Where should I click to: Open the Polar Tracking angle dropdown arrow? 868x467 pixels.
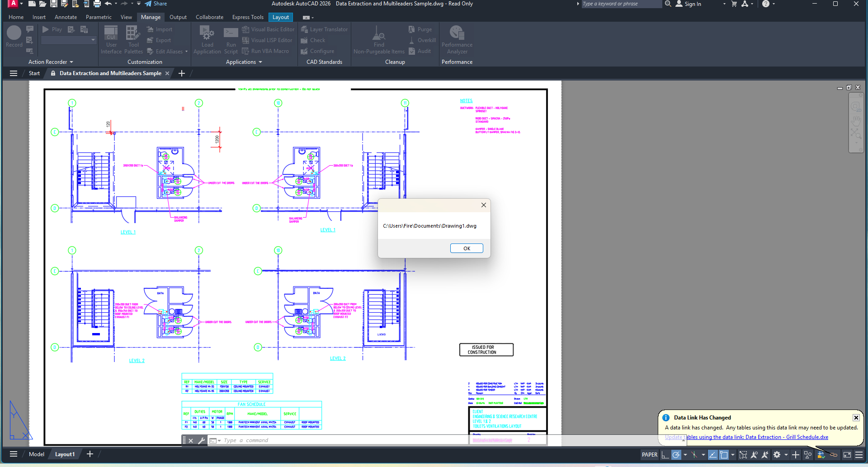tap(685, 455)
